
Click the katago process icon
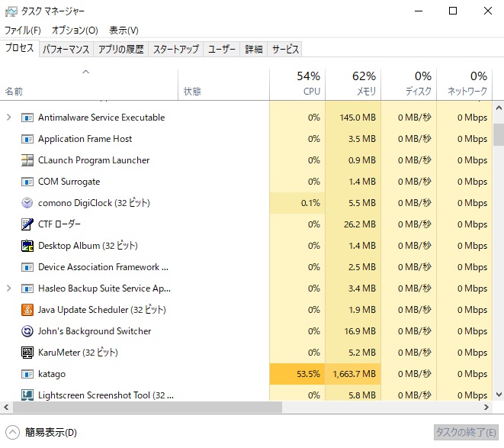[x=27, y=374]
